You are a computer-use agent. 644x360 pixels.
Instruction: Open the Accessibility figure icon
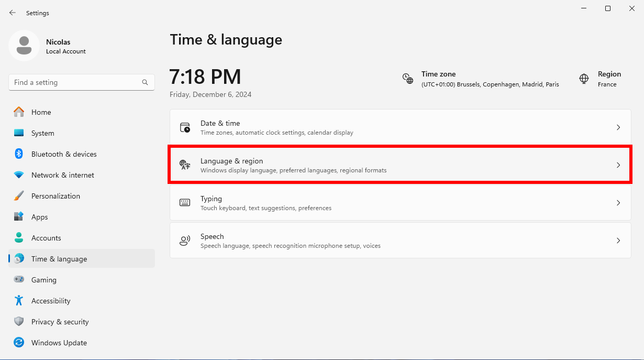[19, 301]
